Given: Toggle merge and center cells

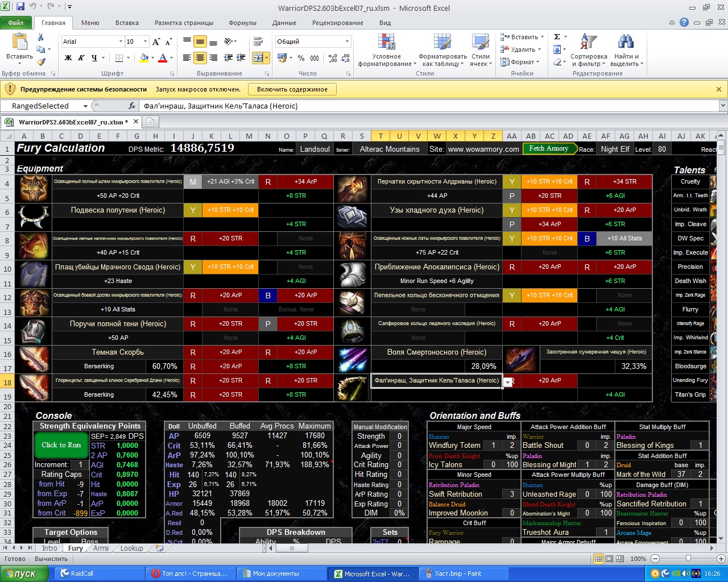Looking at the screenshot, I should (x=258, y=58).
